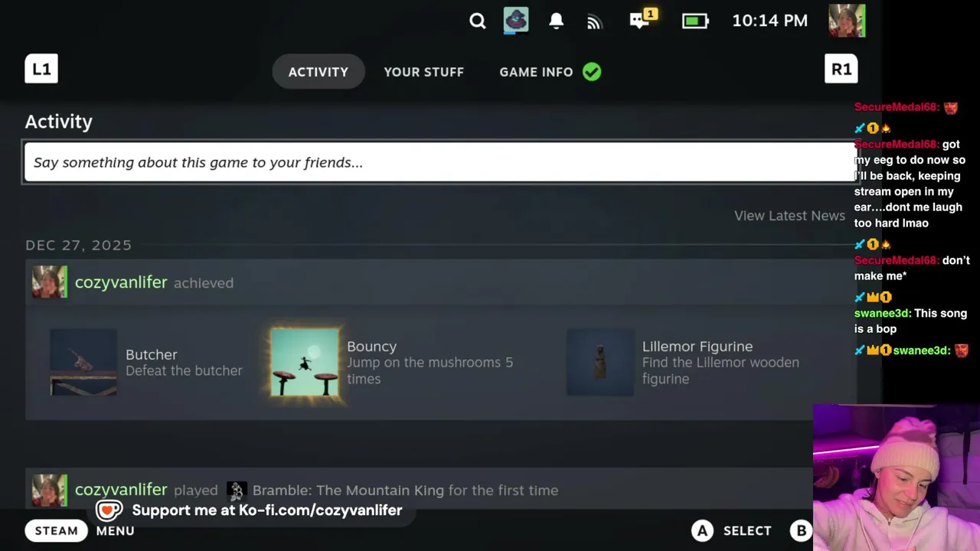Open the Ko-fi.com/cozyvanlifer support banner
The width and height of the screenshot is (980, 551).
point(254,510)
